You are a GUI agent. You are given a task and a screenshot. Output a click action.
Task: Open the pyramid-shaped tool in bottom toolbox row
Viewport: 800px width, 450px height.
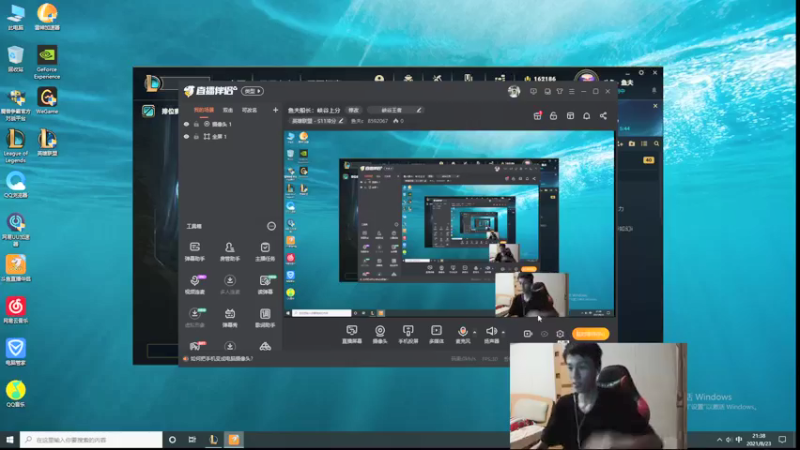tap(265, 346)
